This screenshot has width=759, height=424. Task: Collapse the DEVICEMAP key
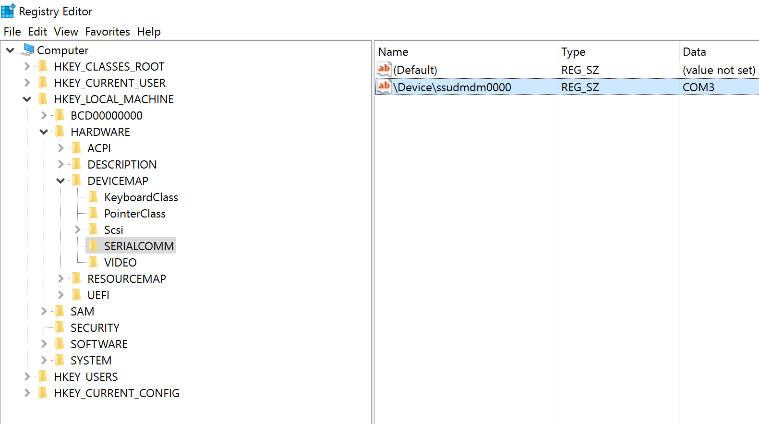click(x=61, y=181)
